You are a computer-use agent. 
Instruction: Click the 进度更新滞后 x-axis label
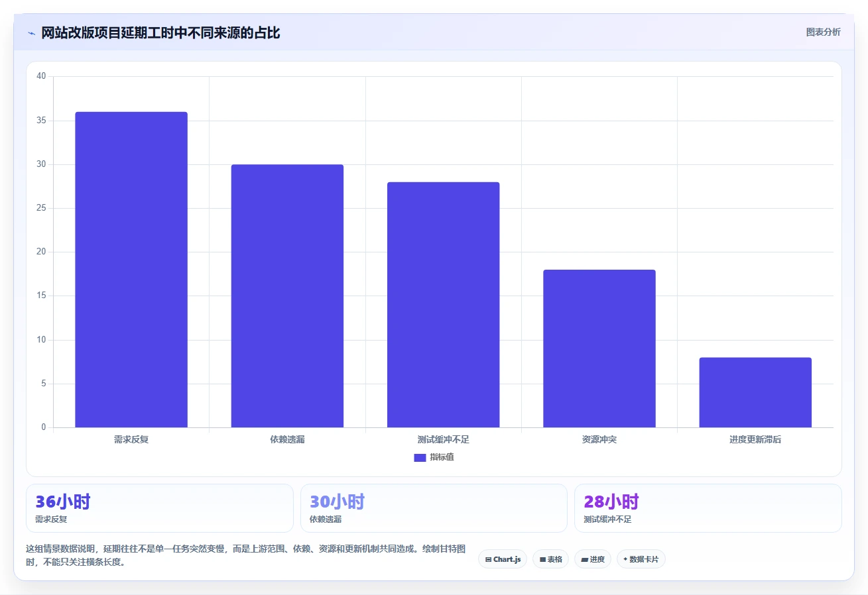(x=755, y=439)
